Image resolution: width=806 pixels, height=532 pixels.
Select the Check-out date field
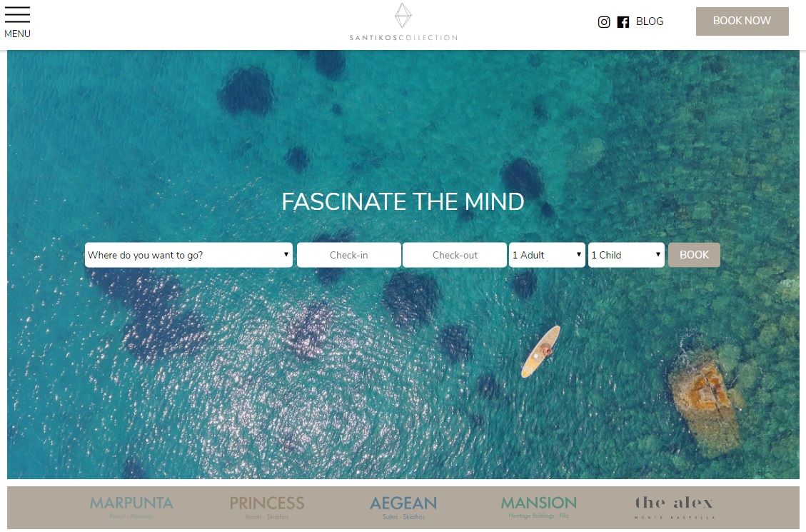point(455,255)
